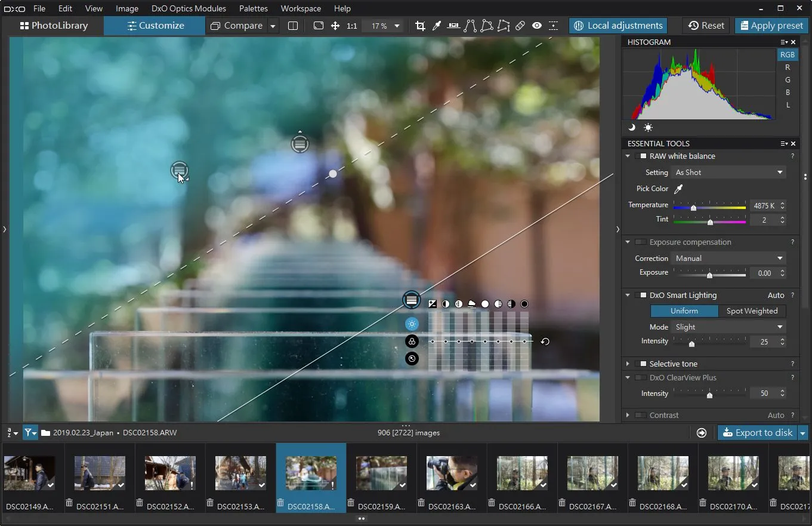
Task: Select the DSC02163 thumbnail
Action: [x=452, y=473]
